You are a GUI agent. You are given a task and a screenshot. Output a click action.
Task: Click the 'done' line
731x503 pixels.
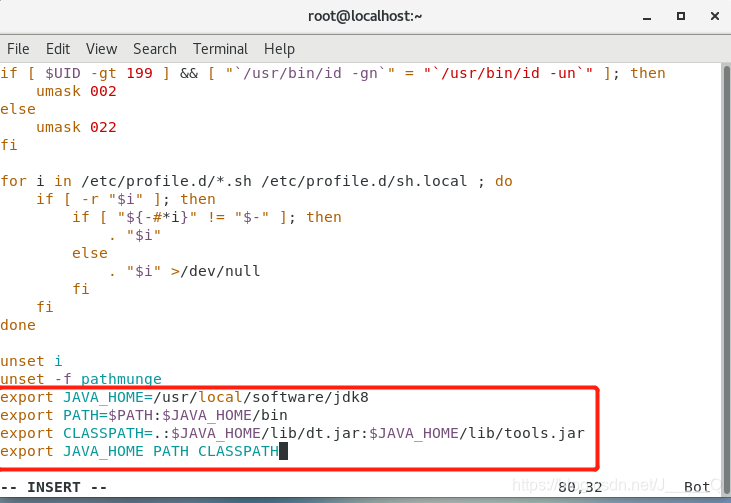(18, 325)
